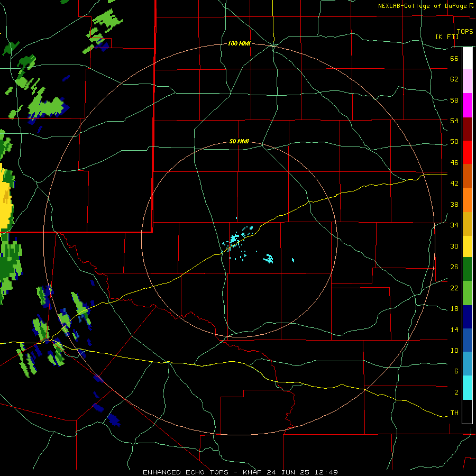The width and height of the screenshot is (476, 476).
Task: Click the "NEXLAB-College of DuPage" title text
Action: click(422, 6)
